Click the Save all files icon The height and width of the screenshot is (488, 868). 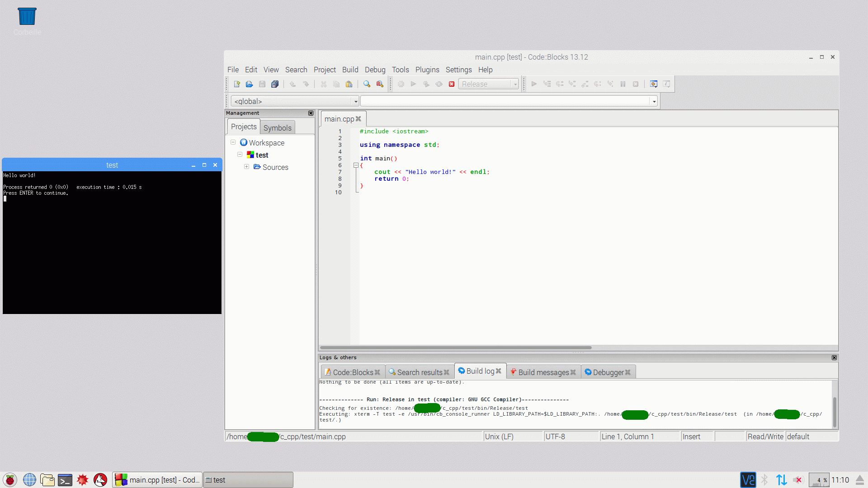(275, 84)
